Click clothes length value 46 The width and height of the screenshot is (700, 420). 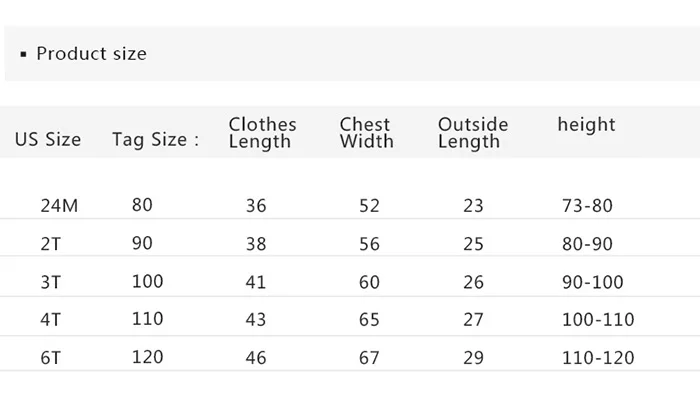[x=256, y=358]
